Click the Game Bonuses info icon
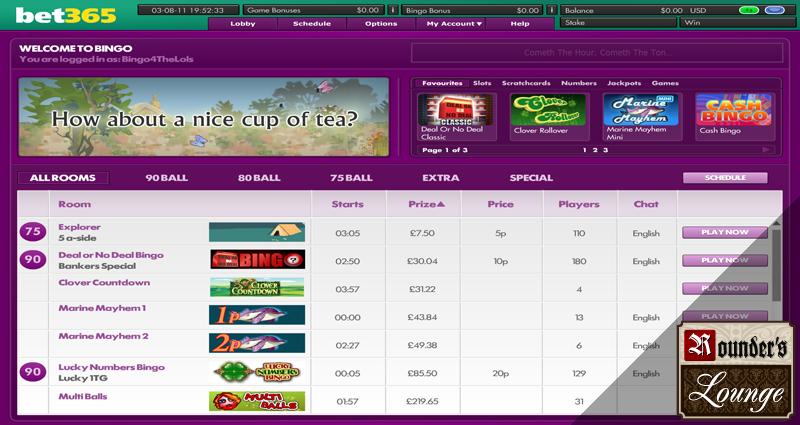This screenshot has height=425, width=800. pyautogui.click(x=393, y=10)
